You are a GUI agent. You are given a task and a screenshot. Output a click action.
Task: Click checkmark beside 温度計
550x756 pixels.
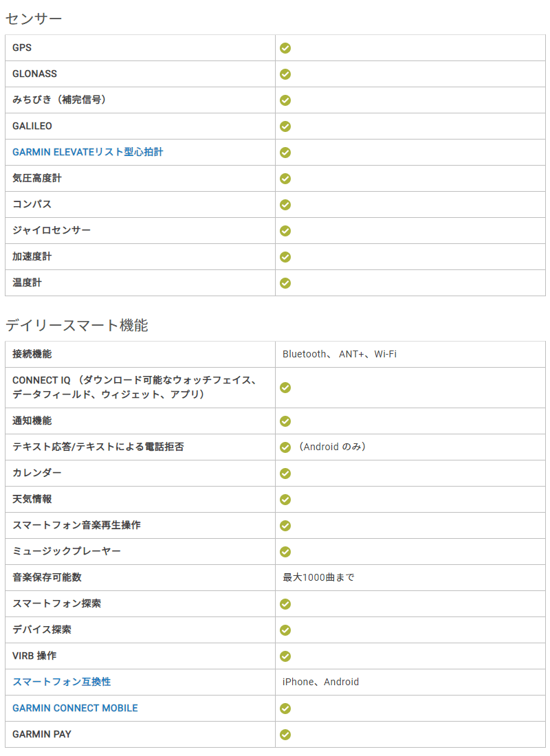tap(285, 283)
